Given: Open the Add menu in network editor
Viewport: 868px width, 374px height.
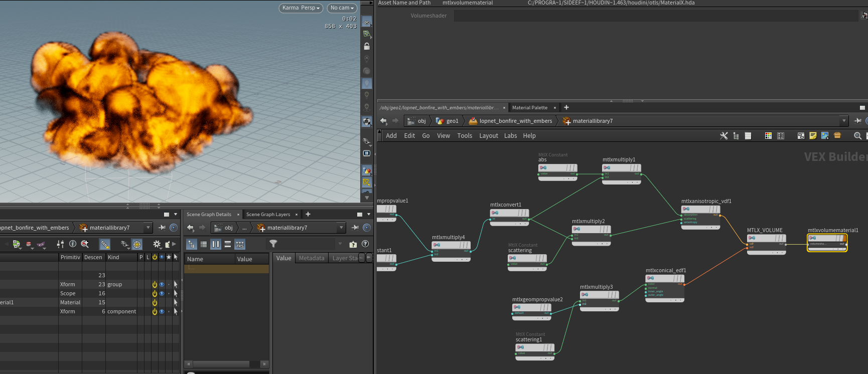Looking at the screenshot, I should tap(391, 136).
